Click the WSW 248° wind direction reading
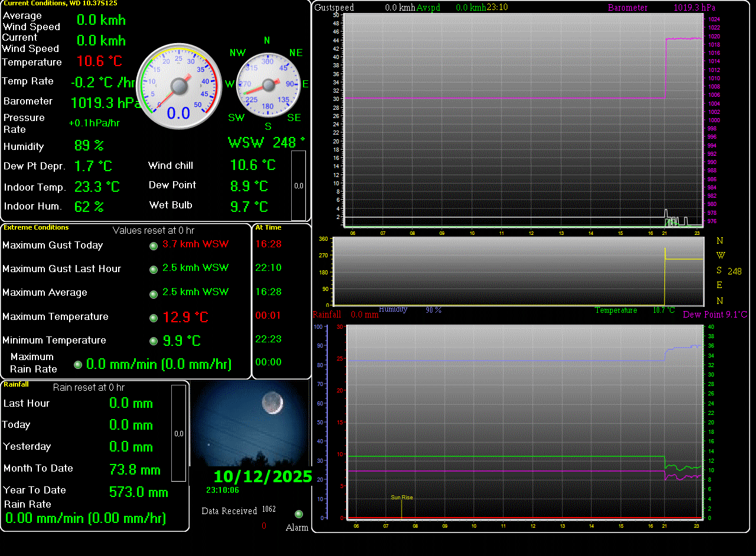 click(x=266, y=142)
